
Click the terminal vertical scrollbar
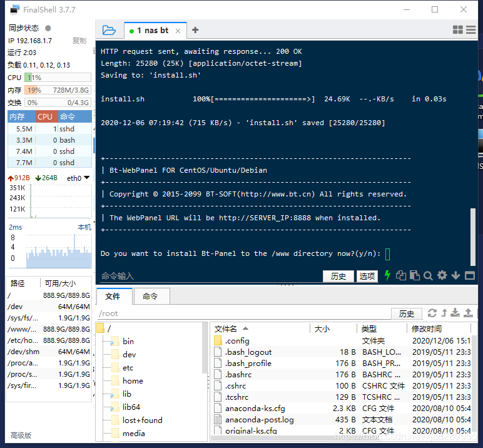pyautogui.click(x=473, y=237)
